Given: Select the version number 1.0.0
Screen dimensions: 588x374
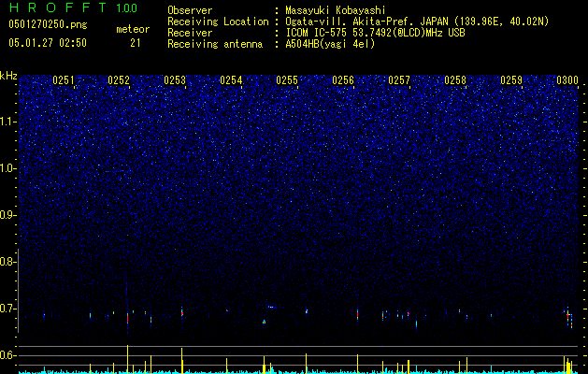Looking at the screenshot, I should tap(127, 8).
